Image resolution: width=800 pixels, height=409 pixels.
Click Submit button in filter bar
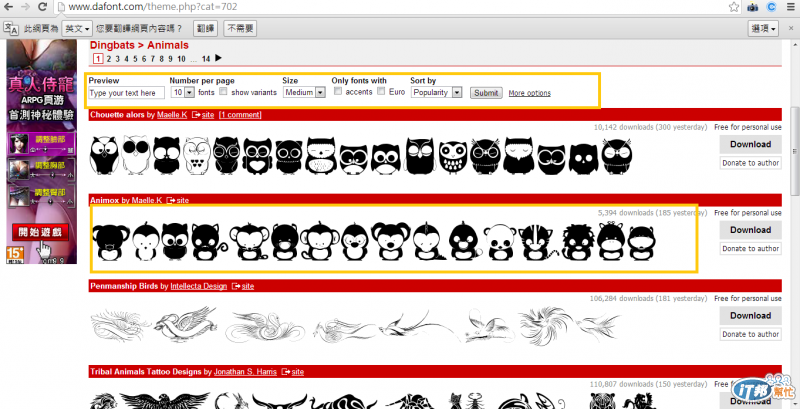[486, 93]
